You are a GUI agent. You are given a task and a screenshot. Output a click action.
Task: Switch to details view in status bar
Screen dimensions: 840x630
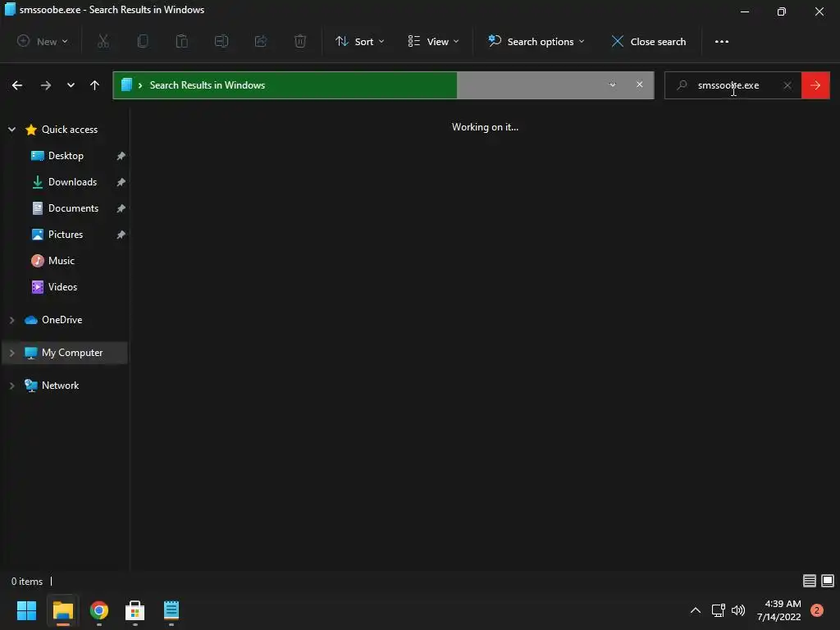point(810,581)
